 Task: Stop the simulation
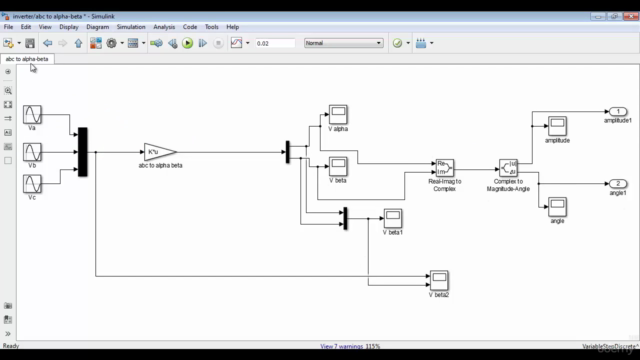(218, 43)
